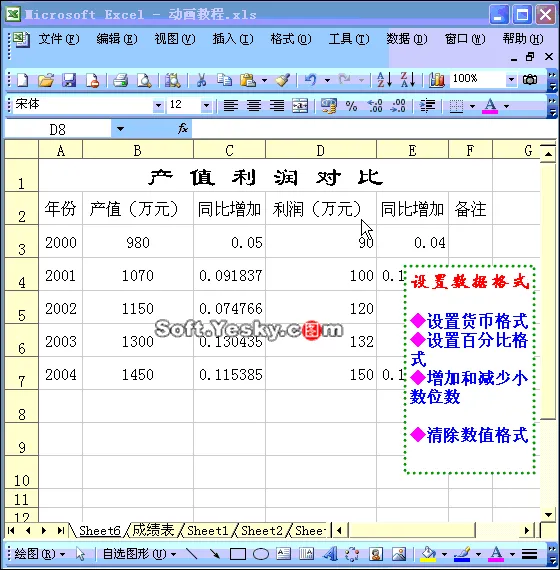Click the Research binoculars icon
The image size is (560, 570).
[173, 80]
